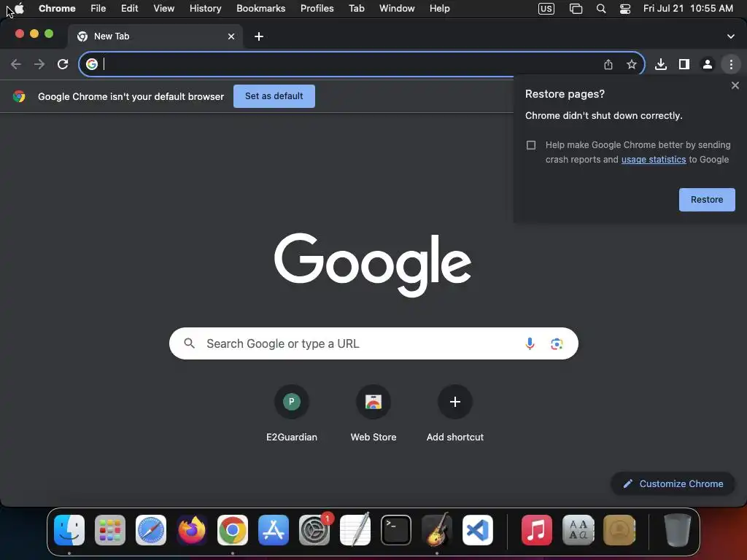The height and width of the screenshot is (560, 747).
Task: Open App Store from the dock
Action: click(274, 530)
